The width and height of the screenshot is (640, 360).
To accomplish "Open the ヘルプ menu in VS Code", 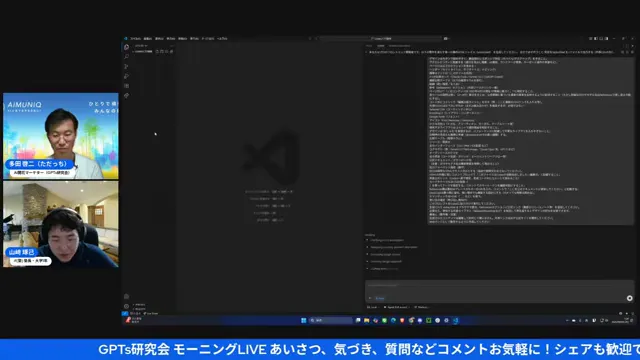I will point(222,39).
